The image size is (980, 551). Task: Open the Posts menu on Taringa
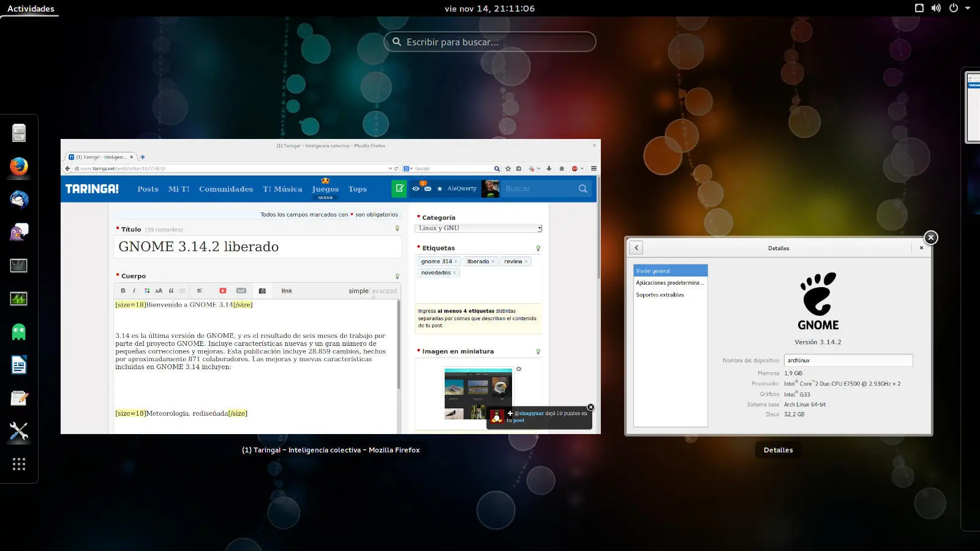[x=148, y=189]
